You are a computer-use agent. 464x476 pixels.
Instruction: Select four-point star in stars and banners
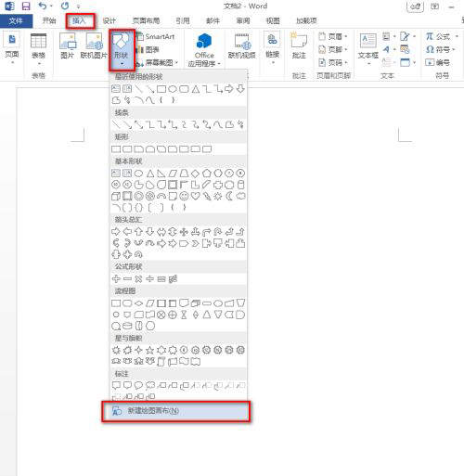tap(138, 350)
